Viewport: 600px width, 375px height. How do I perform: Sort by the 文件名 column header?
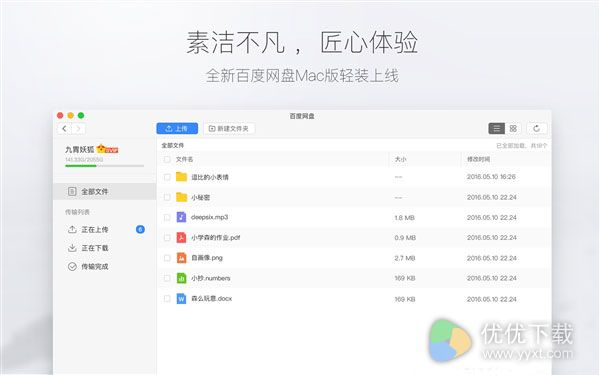[x=184, y=159]
